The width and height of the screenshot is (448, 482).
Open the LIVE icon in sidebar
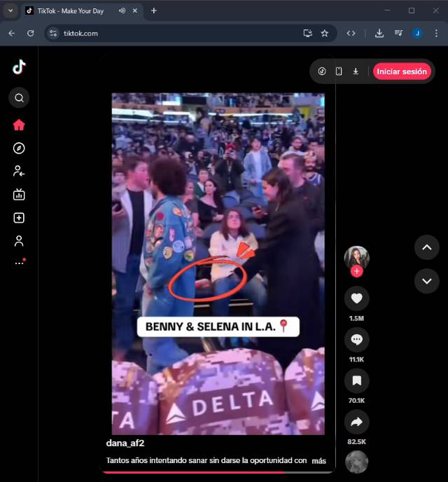(19, 195)
